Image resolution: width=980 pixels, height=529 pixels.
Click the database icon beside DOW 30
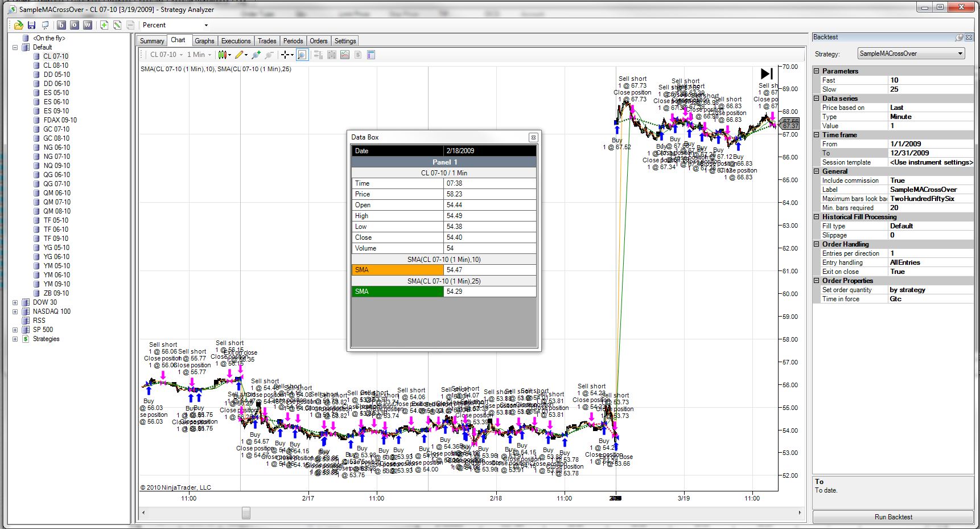tap(26, 302)
